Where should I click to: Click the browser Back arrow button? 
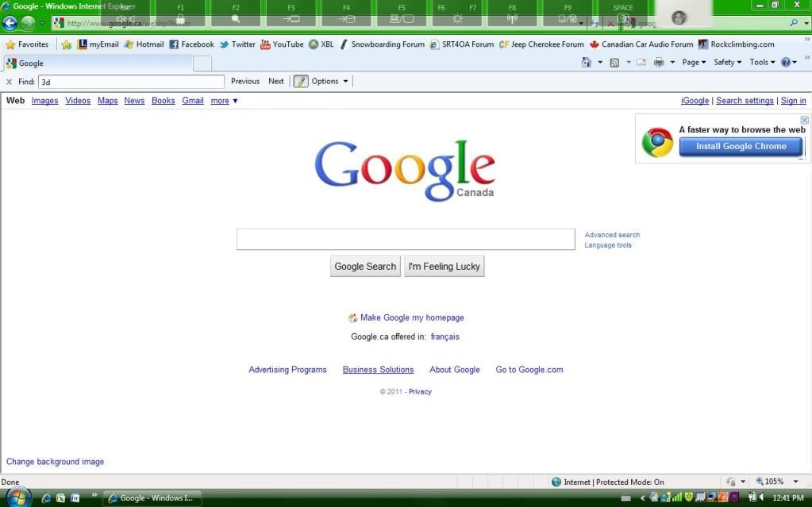(x=10, y=23)
